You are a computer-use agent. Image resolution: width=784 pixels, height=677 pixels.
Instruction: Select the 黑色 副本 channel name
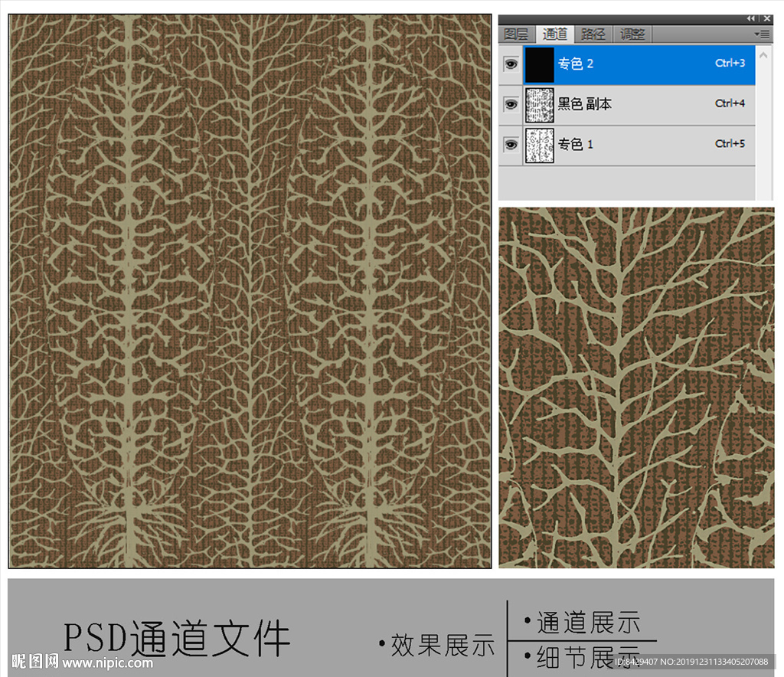tap(584, 104)
